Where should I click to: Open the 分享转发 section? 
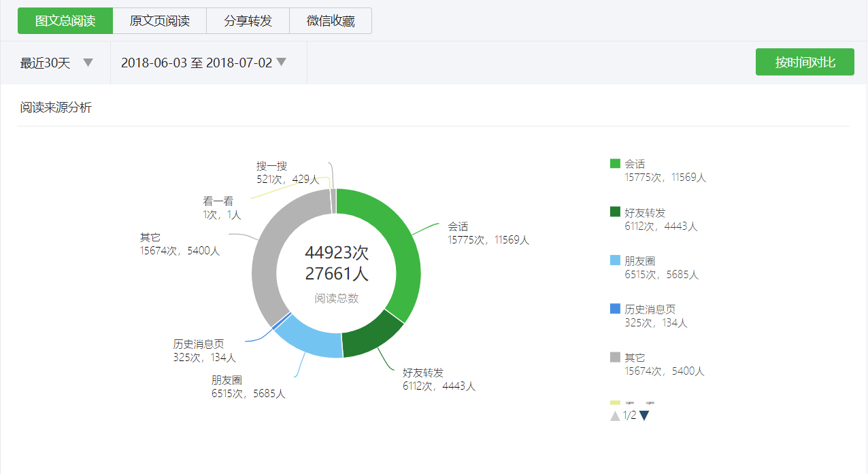pos(249,20)
